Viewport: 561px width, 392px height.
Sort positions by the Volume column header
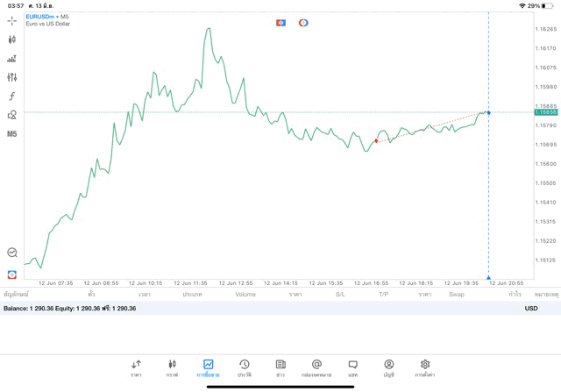pyautogui.click(x=245, y=295)
